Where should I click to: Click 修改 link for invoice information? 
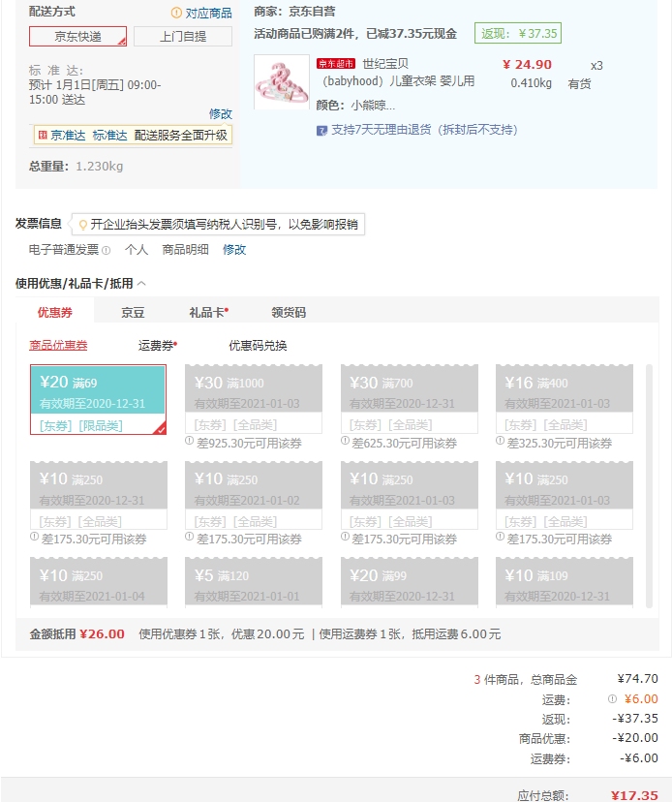(x=234, y=250)
